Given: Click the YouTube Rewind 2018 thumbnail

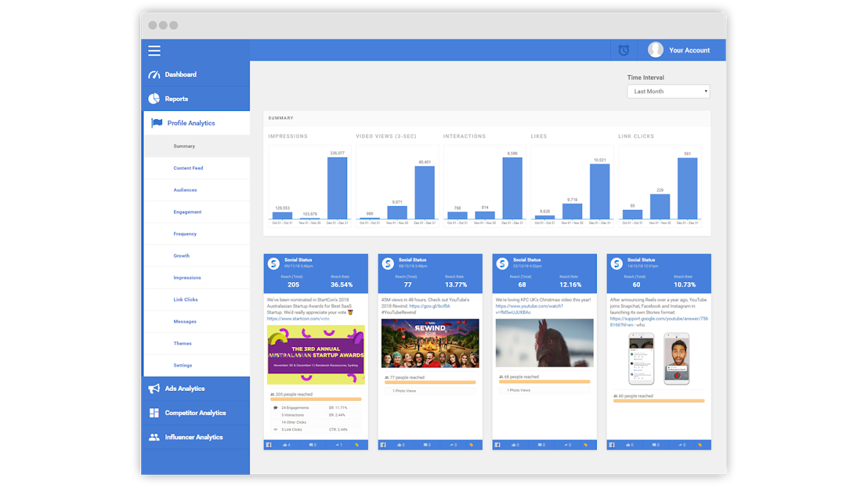Looking at the screenshot, I should pos(430,343).
